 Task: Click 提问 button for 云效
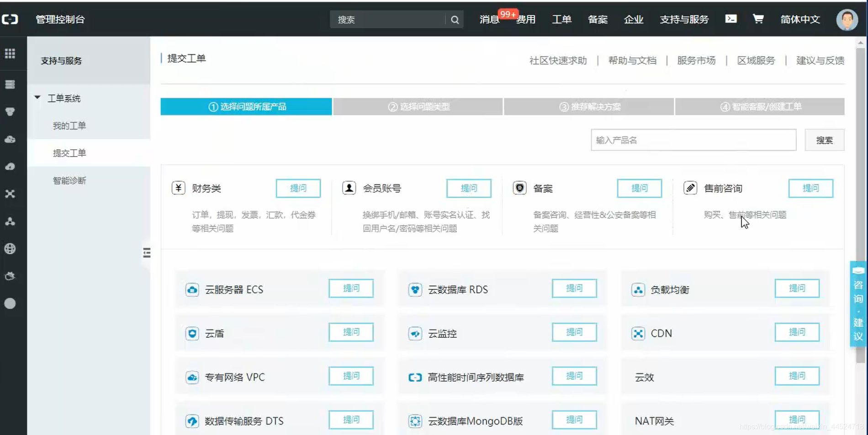[797, 376]
